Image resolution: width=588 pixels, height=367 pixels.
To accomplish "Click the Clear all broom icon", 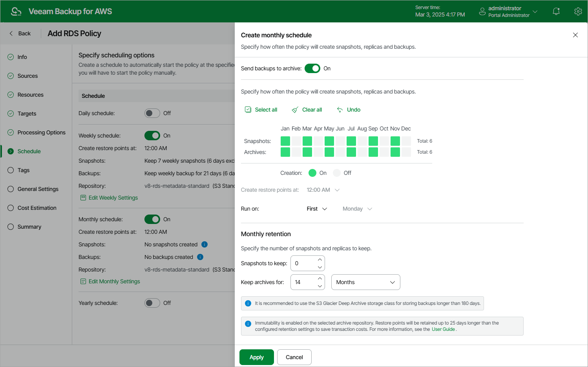I will [x=295, y=110].
